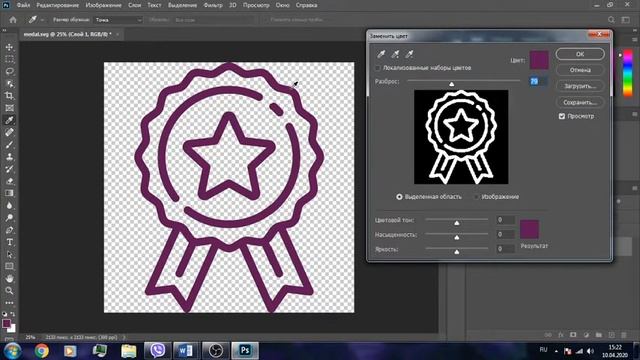Select the Zoom tool in toolbar
Image resolution: width=640 pixels, height=360 pixels.
[x=9, y=291]
